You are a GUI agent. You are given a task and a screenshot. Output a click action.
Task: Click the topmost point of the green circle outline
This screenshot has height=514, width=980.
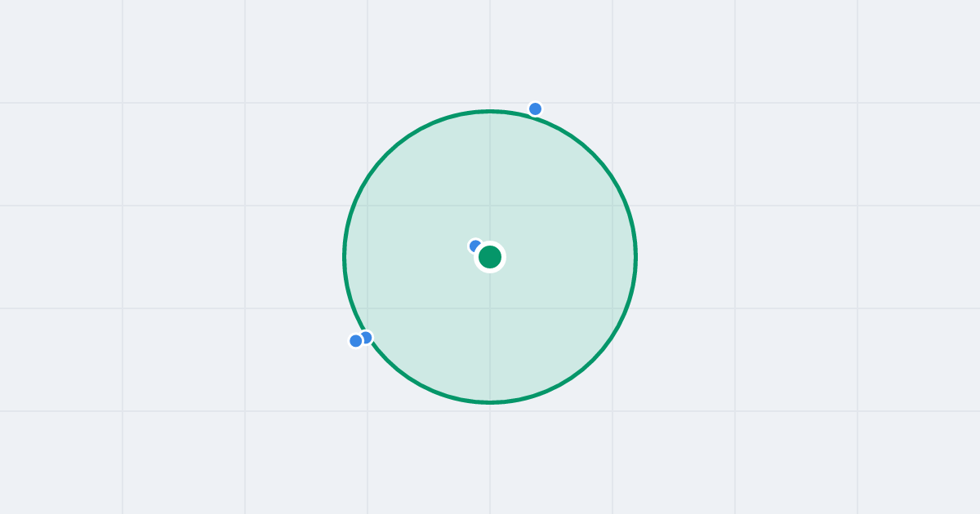(490, 111)
